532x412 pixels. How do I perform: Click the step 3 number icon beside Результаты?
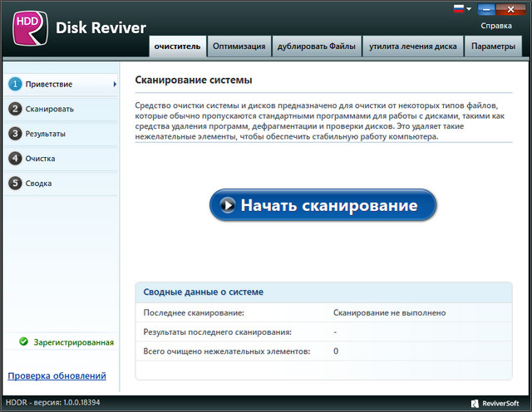pyautogui.click(x=14, y=134)
